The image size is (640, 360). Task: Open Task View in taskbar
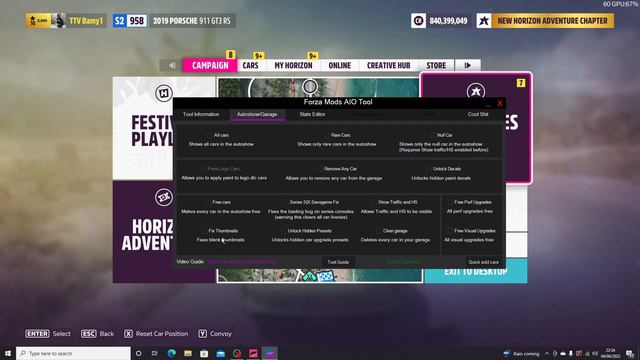click(x=155, y=353)
